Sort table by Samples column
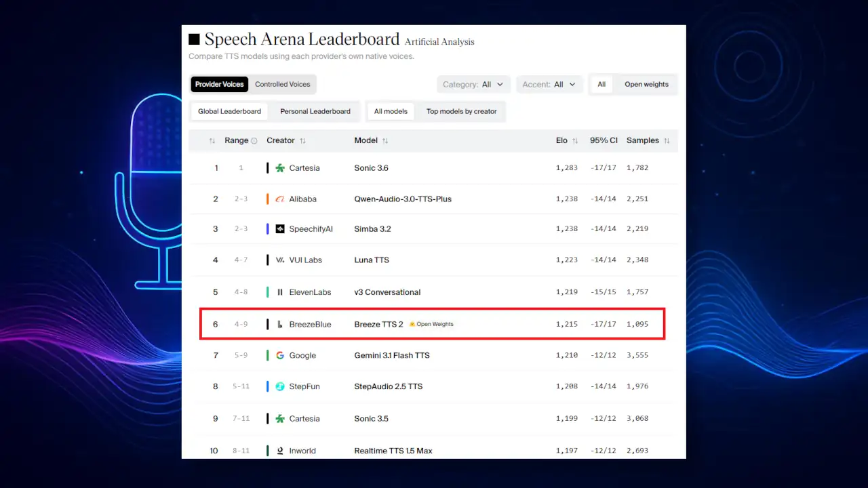868x488 pixels. [x=667, y=141]
